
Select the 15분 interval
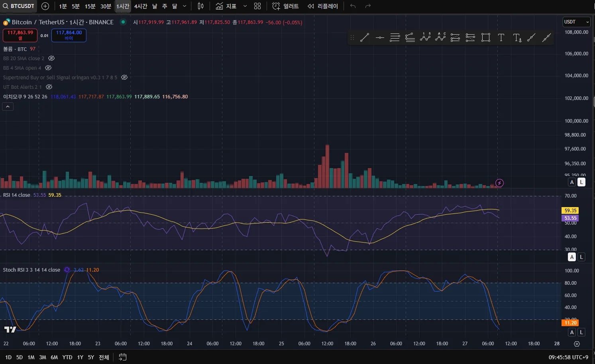(x=90, y=6)
